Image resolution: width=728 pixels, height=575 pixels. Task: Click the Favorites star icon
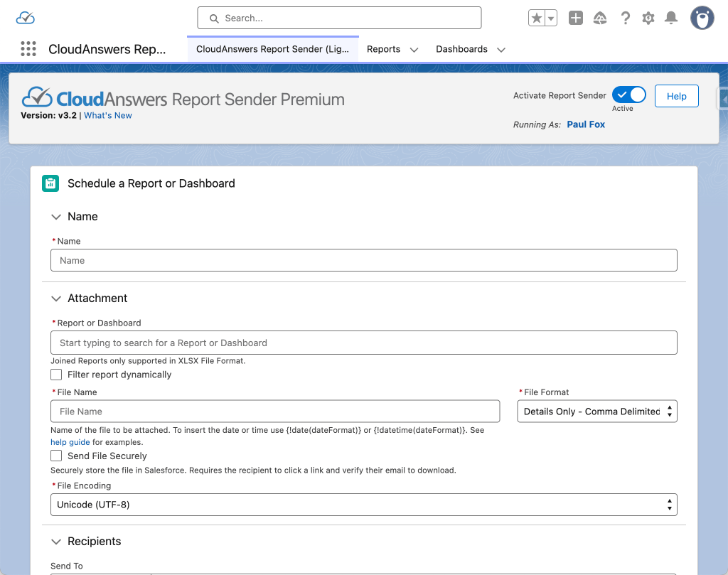pos(537,18)
